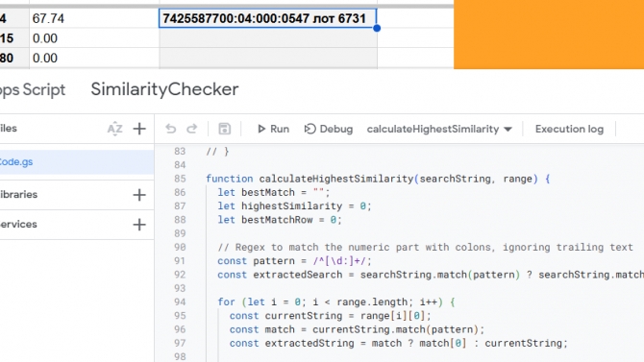
Task: Click the 'const extractedString' code line
Action: (x=398, y=343)
